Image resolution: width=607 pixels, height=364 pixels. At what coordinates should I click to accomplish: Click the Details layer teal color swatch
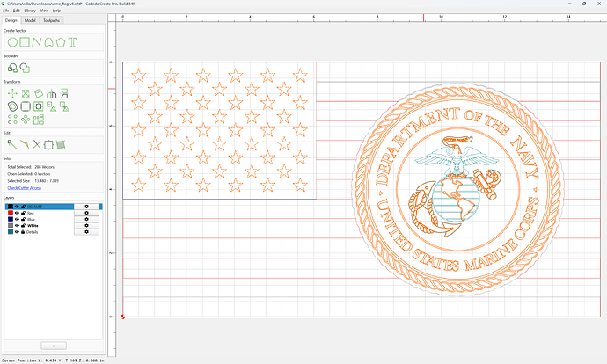point(11,232)
